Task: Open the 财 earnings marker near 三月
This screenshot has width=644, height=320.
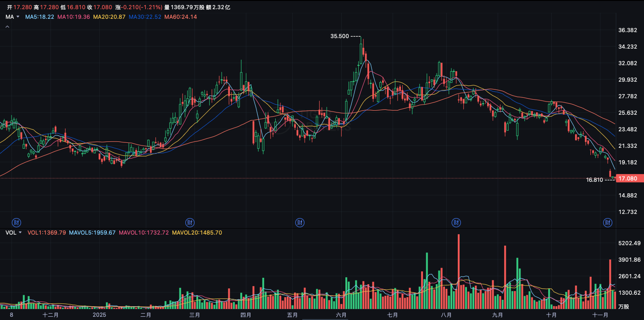Action: (x=189, y=222)
